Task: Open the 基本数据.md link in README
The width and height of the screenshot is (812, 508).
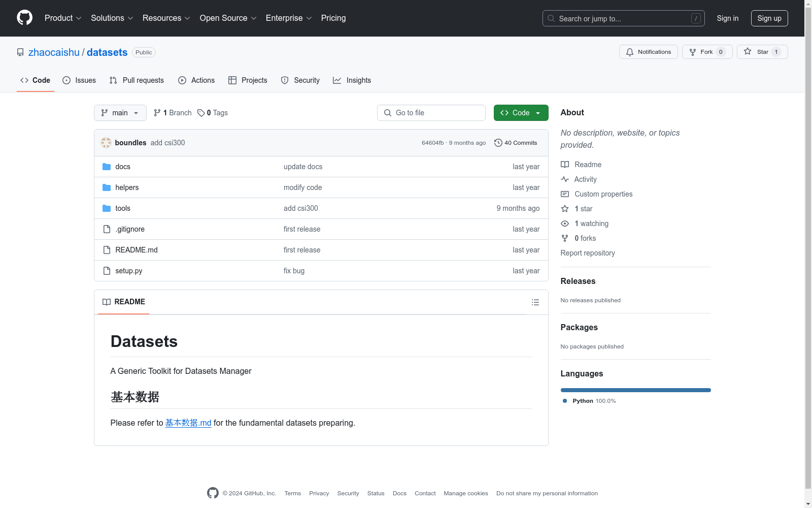Action: [188, 423]
